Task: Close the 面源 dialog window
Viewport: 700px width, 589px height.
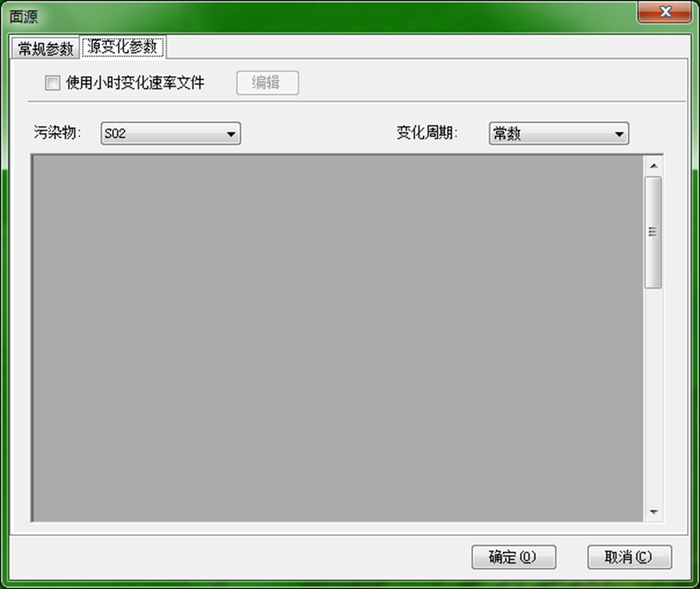Action: click(x=665, y=12)
